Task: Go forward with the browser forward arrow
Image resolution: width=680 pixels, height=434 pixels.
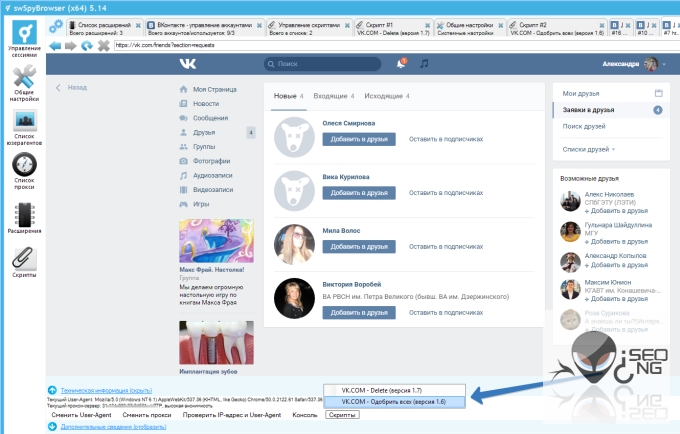Action: pyautogui.click(x=71, y=46)
